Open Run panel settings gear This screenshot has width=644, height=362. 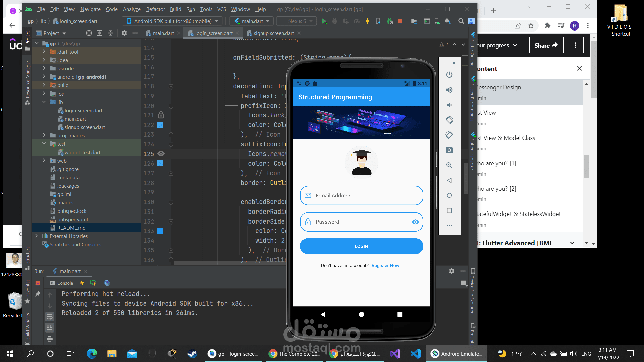(x=452, y=271)
